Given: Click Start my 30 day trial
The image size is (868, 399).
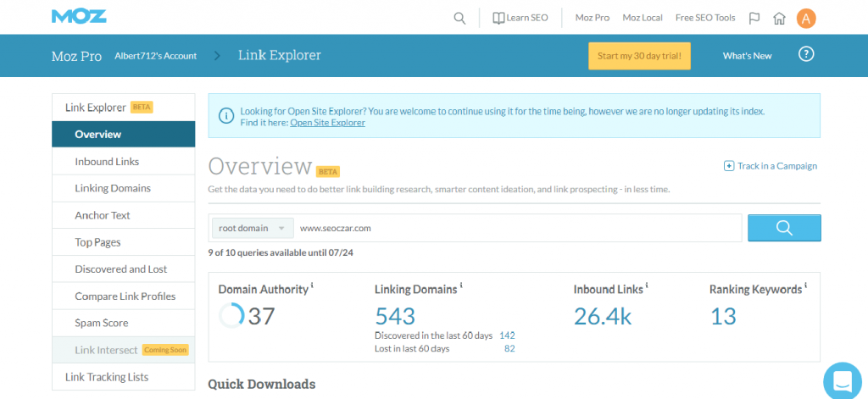Looking at the screenshot, I should 639,56.
